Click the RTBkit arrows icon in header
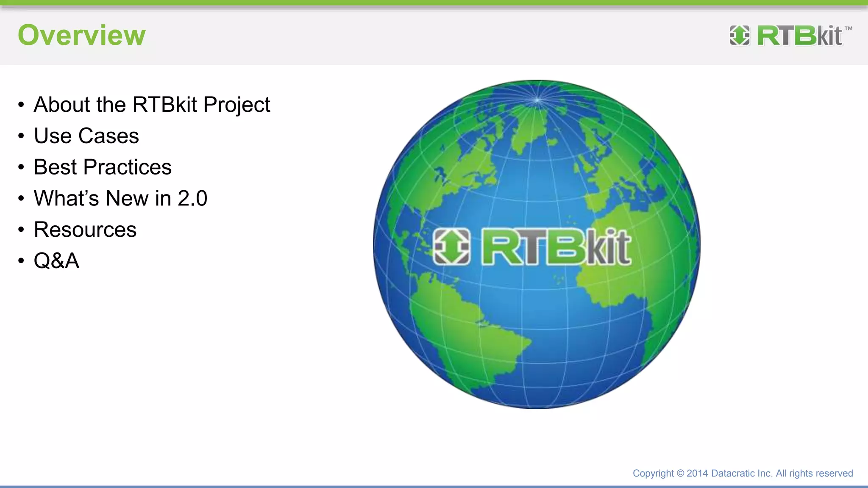The image size is (868, 488). pyautogui.click(x=740, y=35)
